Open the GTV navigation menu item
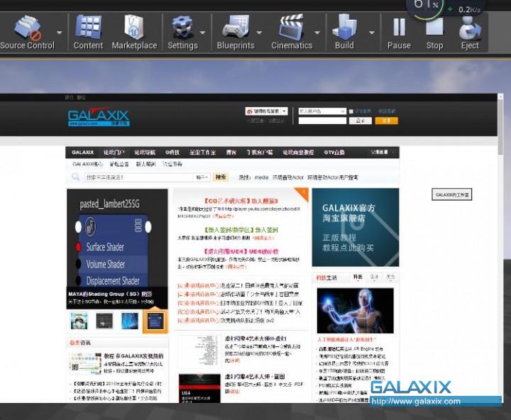The height and width of the screenshot is (420, 511). tap(334, 153)
